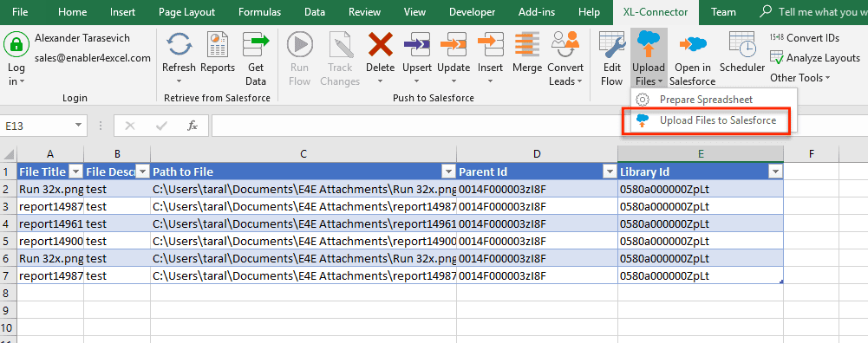
Task: Switch to the Insert ribbon tab
Action: (x=123, y=11)
